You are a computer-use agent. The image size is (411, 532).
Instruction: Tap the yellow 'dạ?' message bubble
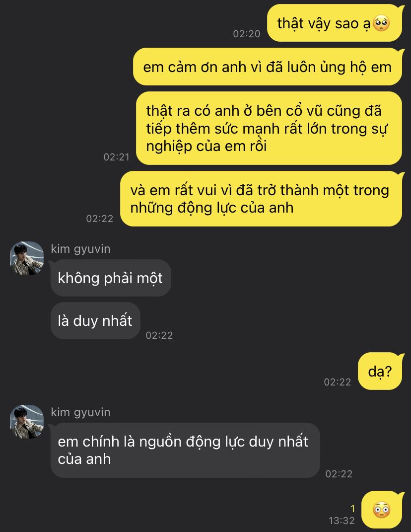click(380, 371)
